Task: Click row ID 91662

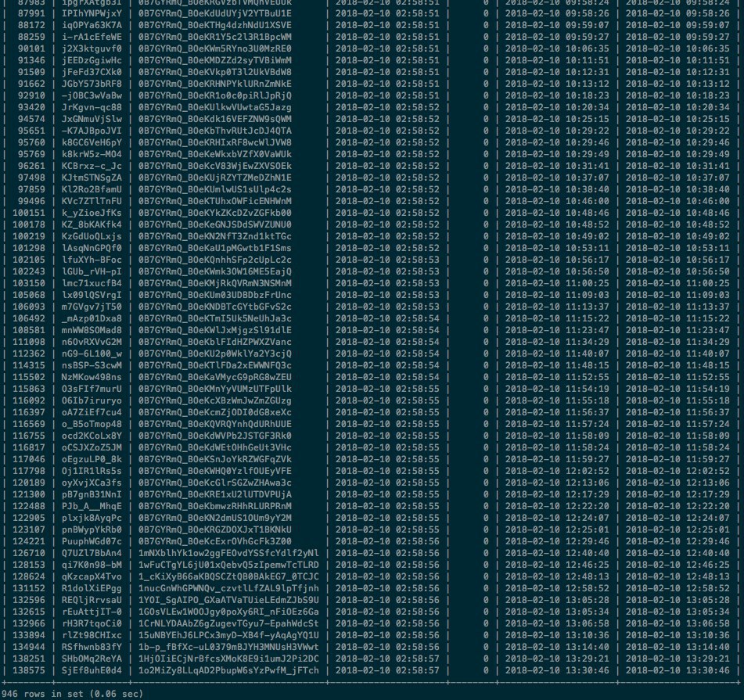Action: [31, 84]
